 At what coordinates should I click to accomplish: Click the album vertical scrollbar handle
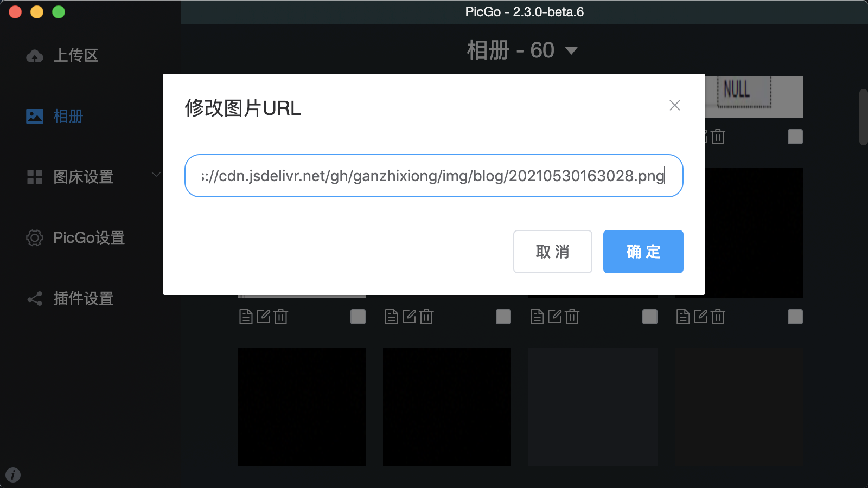click(864, 117)
